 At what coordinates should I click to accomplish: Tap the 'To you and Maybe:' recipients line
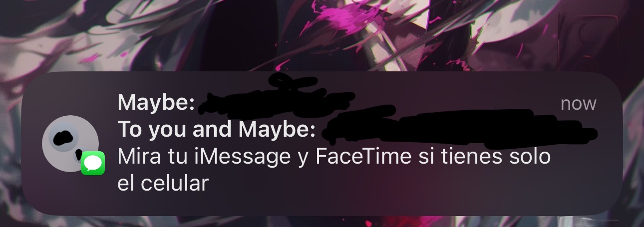click(216, 130)
